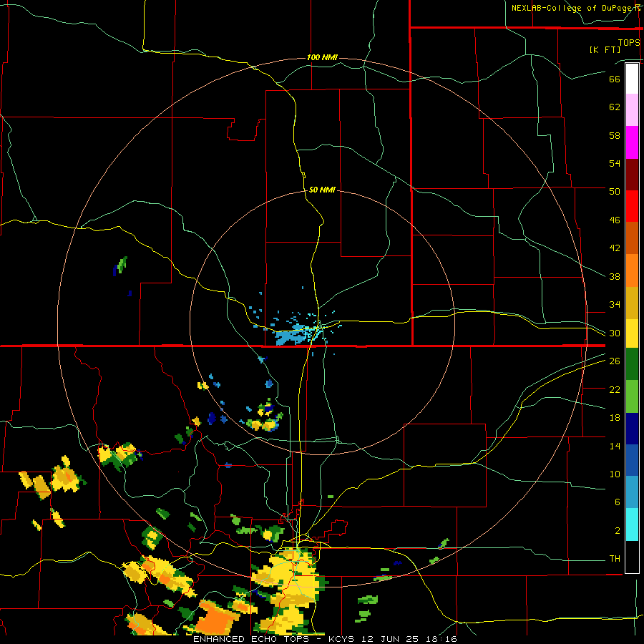Screen dimensions: 644x644
Task: Click legend value '66'
Action: [x=615, y=79]
